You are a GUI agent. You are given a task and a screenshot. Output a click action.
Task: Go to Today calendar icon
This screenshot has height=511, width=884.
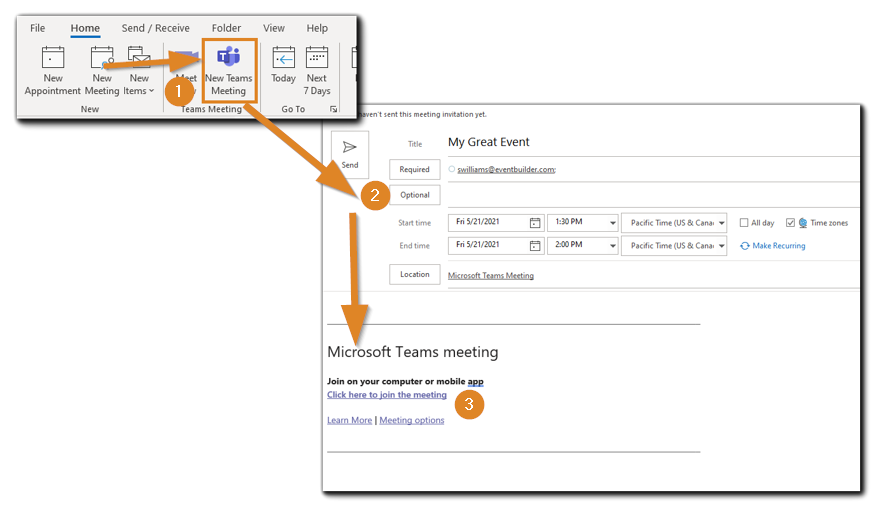tap(284, 58)
